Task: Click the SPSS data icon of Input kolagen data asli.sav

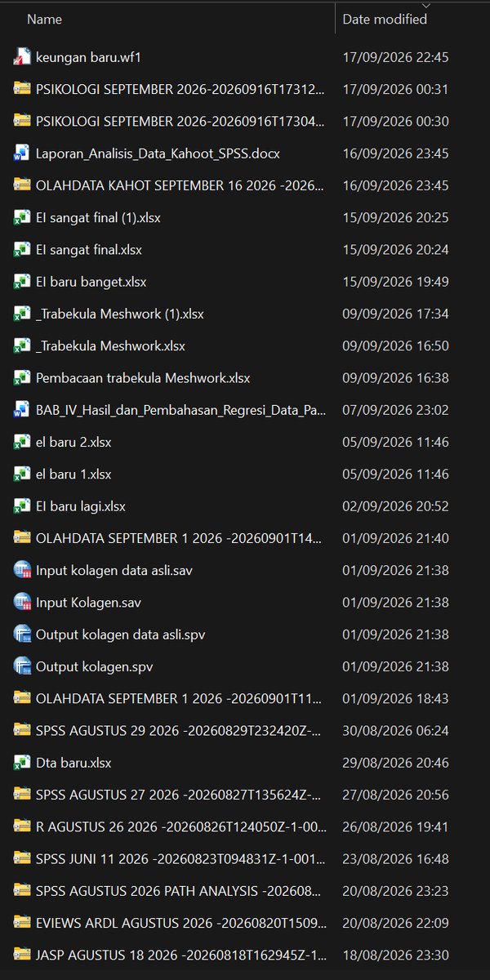Action: pyautogui.click(x=22, y=570)
